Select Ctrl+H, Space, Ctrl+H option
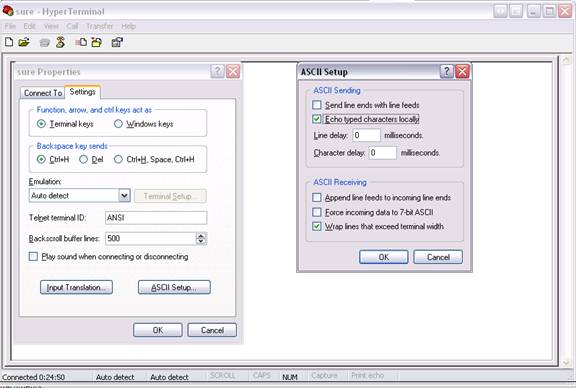Image resolution: width=576 pixels, height=388 pixels. (x=118, y=159)
